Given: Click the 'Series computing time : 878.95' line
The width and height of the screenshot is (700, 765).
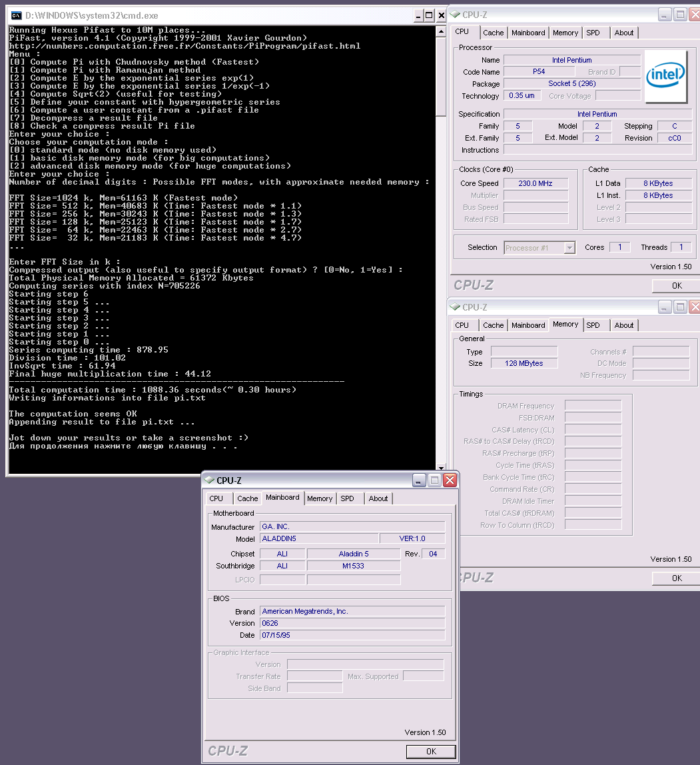Looking at the screenshot, I should (x=89, y=350).
